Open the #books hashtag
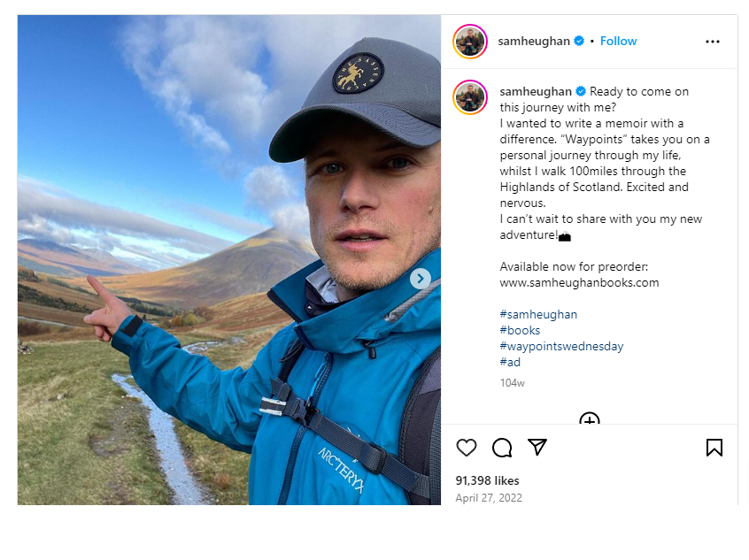Viewport: 749px width, 560px height. [520, 330]
